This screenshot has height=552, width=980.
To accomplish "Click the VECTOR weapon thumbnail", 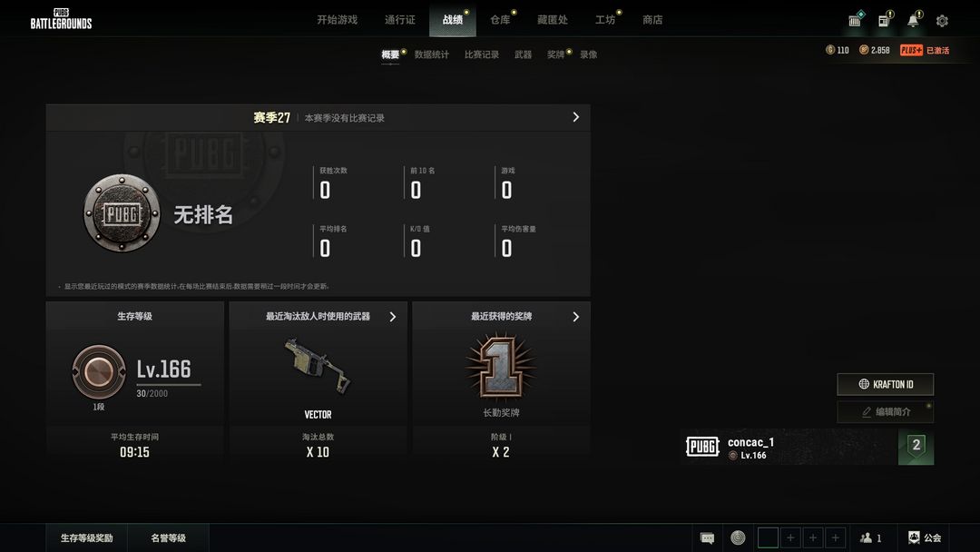I will tap(318, 367).
